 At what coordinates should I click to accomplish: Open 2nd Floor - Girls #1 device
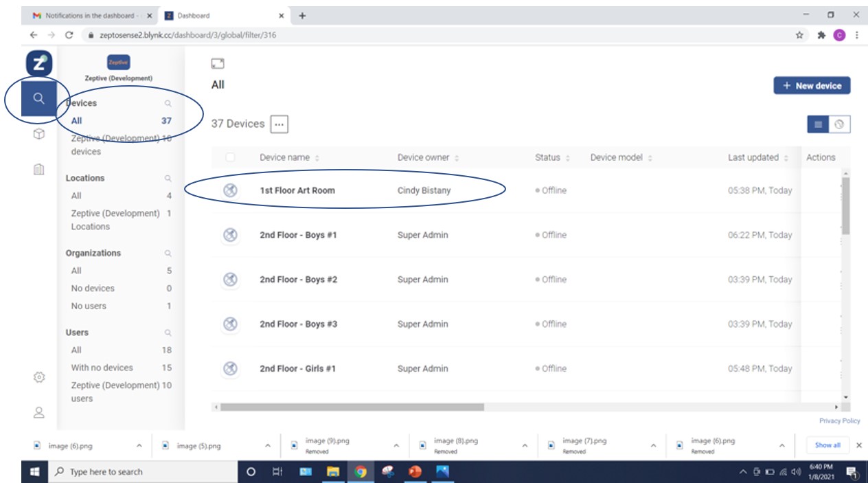point(297,369)
